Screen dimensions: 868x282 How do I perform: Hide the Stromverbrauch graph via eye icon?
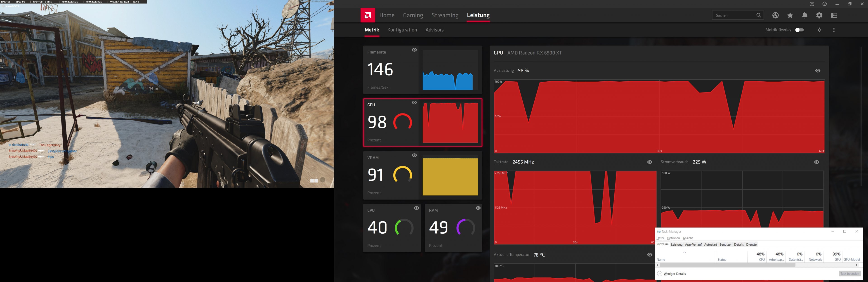(816, 162)
